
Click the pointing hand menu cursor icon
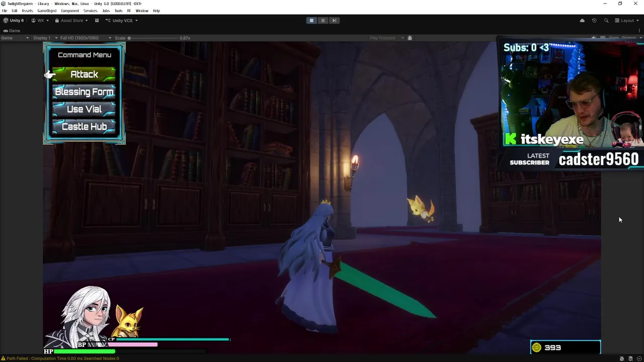[49, 75]
